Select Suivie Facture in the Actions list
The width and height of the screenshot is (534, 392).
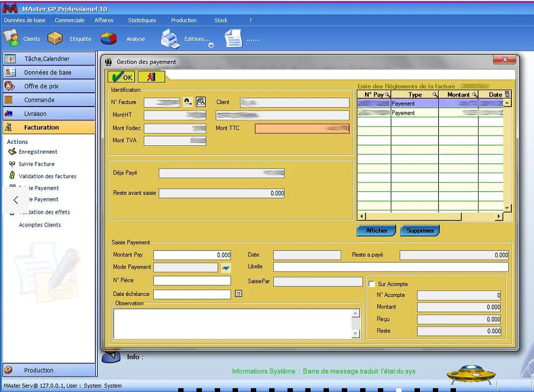tap(37, 164)
